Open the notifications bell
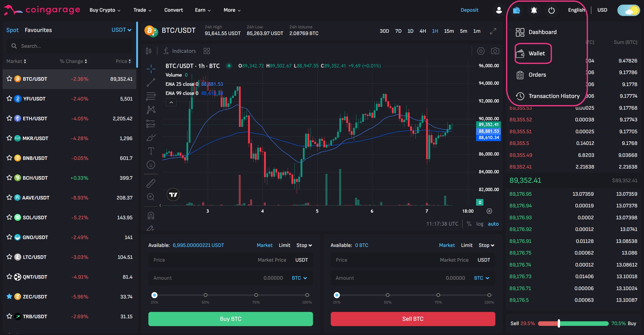Screen dimensions: 644x335 point(534,10)
